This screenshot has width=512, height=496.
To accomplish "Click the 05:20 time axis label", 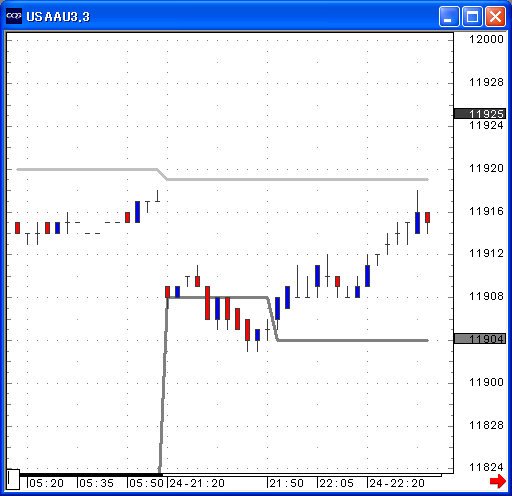I will coord(46,483).
